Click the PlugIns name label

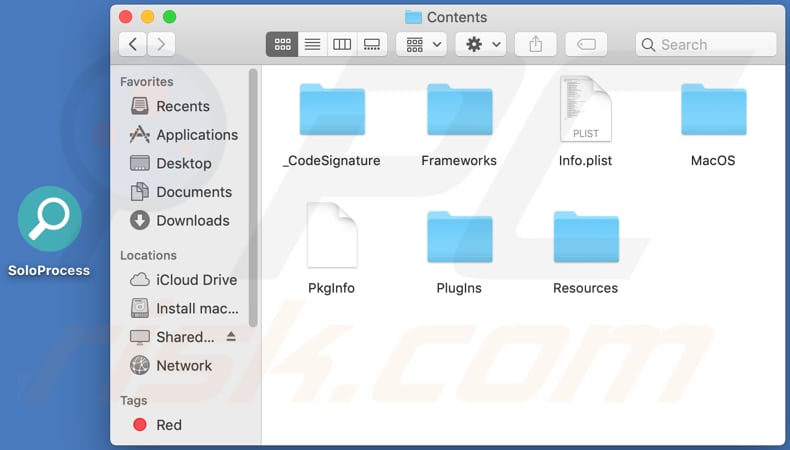(x=459, y=288)
